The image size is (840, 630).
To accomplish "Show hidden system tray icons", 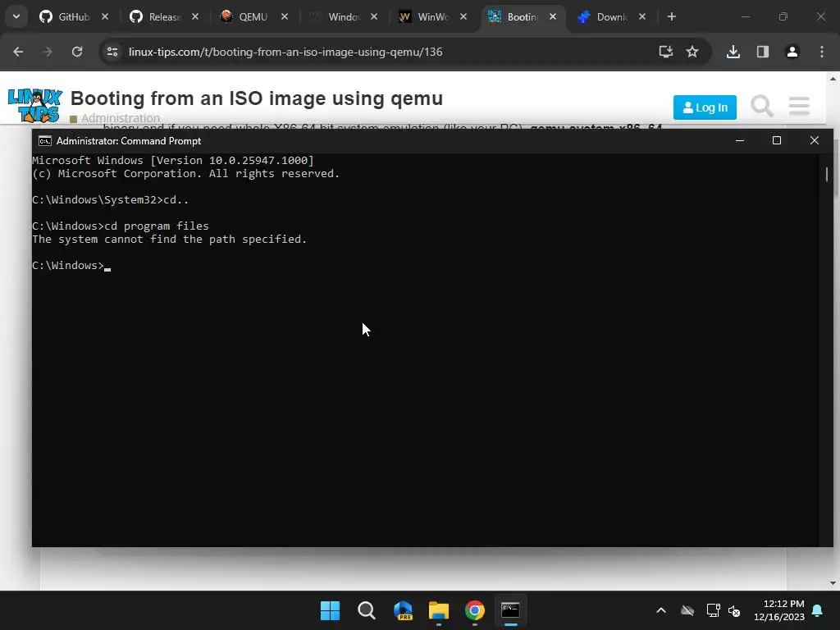I will point(661,610).
